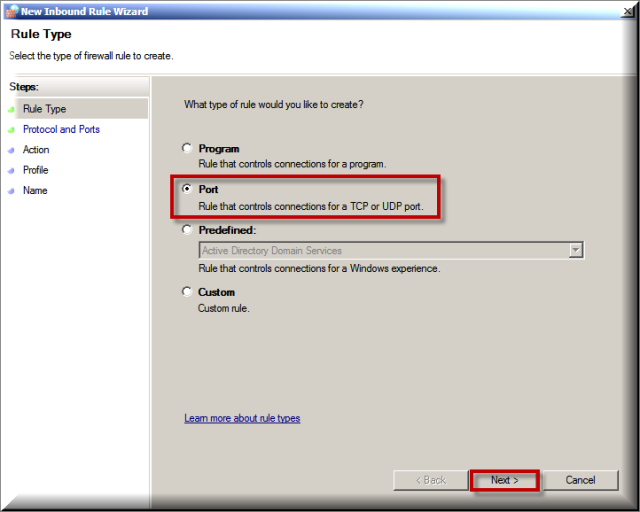
Task: Click the green bullet beside Protocol and Ports
Action: tap(11, 130)
